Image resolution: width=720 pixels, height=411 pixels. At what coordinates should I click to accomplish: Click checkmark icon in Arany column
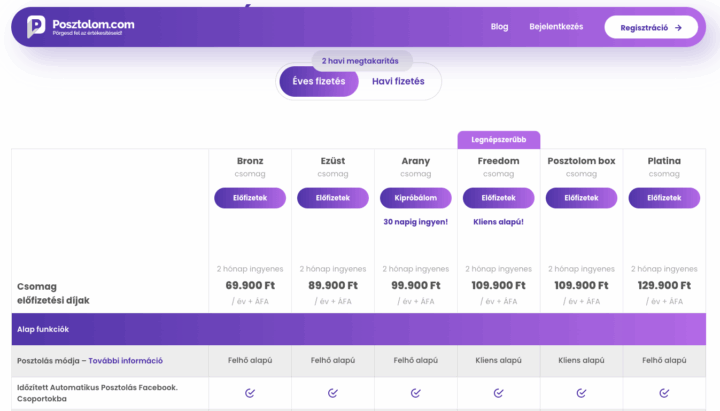pyautogui.click(x=416, y=393)
